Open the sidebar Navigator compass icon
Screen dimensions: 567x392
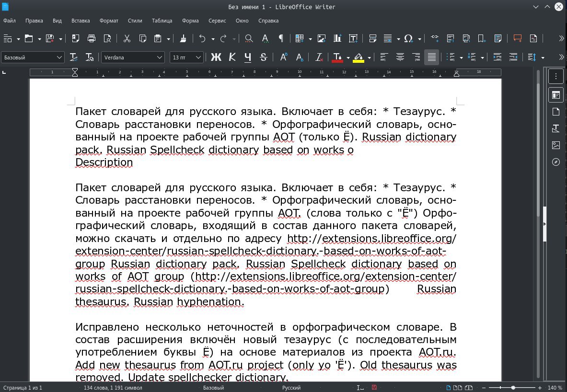pyautogui.click(x=556, y=162)
